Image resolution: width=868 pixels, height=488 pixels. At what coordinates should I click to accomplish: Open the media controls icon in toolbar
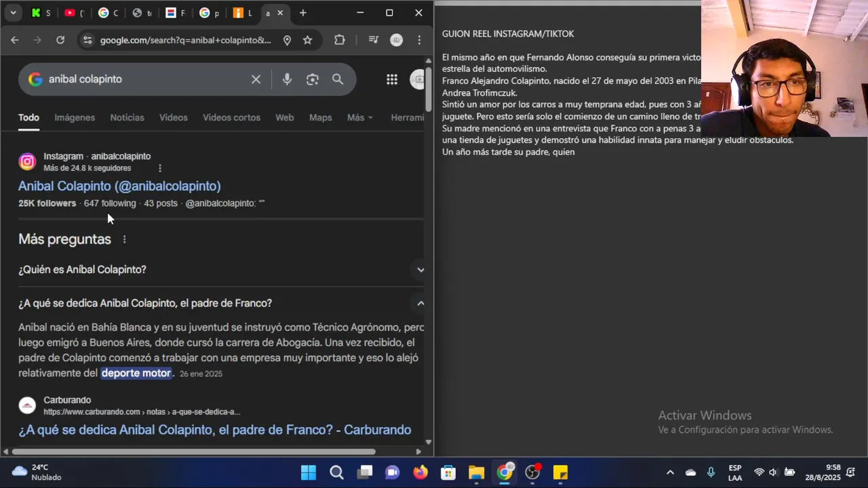[x=373, y=40]
